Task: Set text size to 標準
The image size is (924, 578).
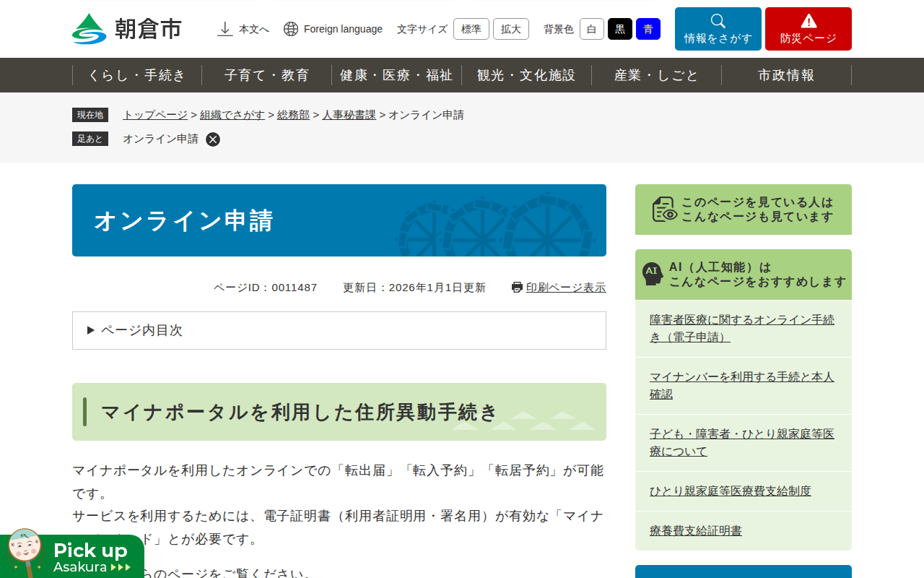Action: (x=471, y=29)
